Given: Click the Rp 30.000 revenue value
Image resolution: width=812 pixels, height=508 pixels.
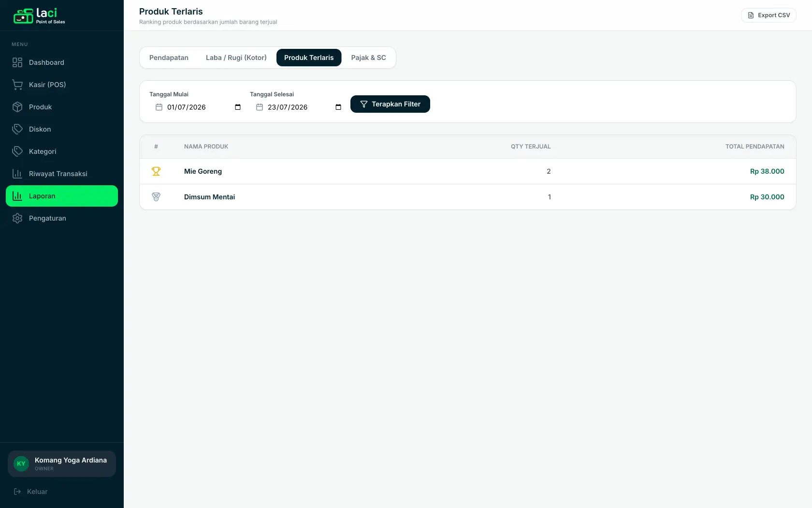Looking at the screenshot, I should tap(767, 197).
